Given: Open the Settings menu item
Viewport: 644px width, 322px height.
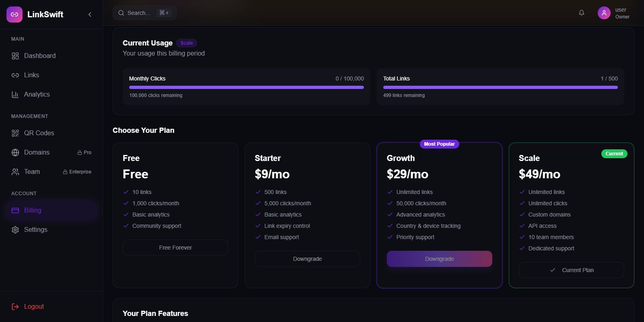Looking at the screenshot, I should tap(35, 230).
